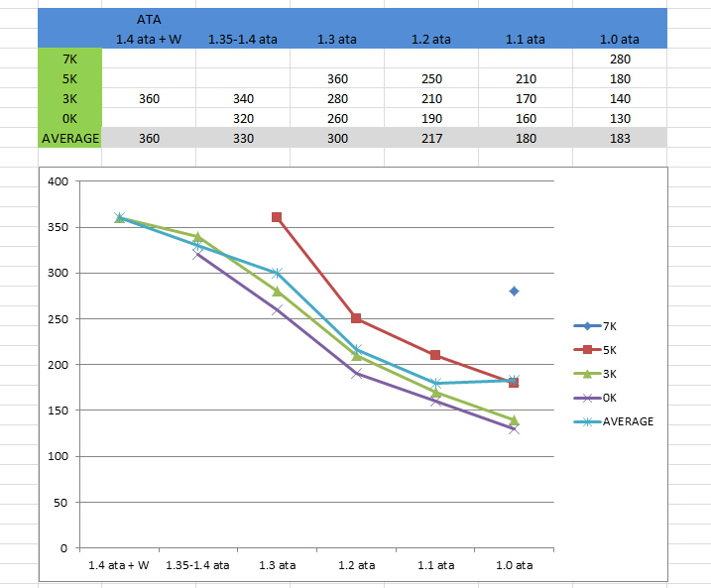Click the 1.35-1.4 ata column header cell

[x=243, y=40]
